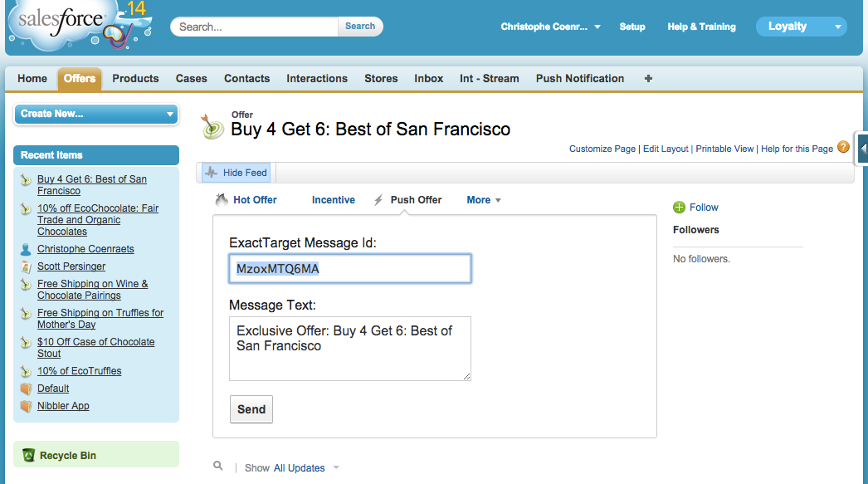Open the Default recent item link
Image resolution: width=868 pixels, height=484 pixels.
pyautogui.click(x=53, y=389)
